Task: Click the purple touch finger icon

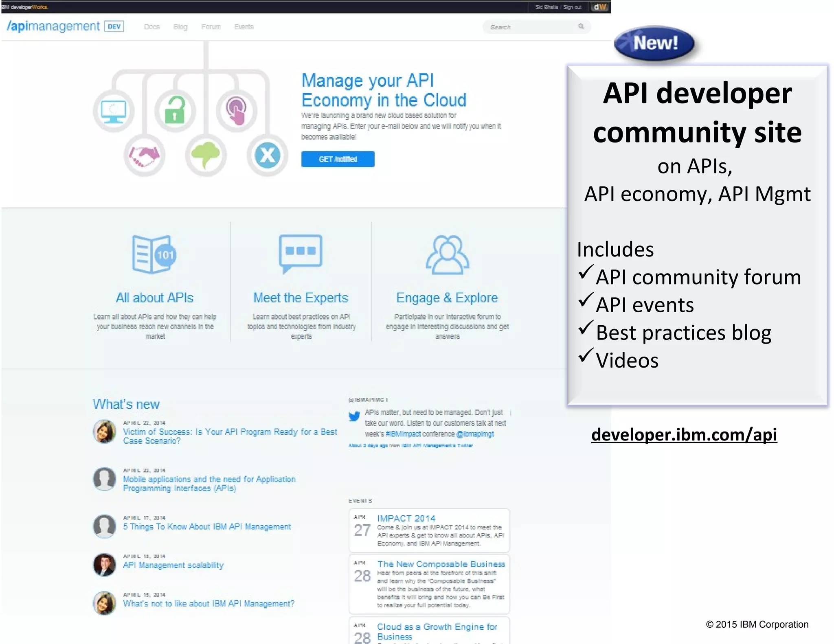Action: pyautogui.click(x=237, y=111)
